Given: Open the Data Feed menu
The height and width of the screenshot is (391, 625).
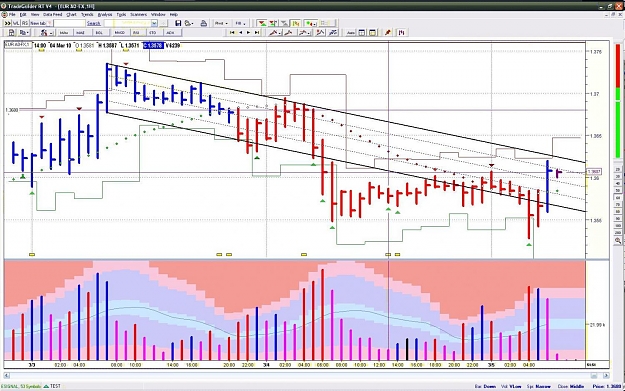Looking at the screenshot, I should coord(53,14).
